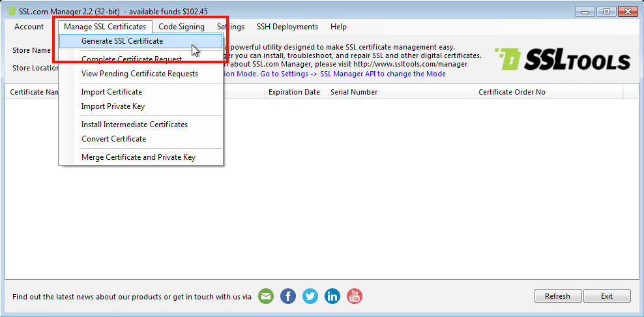This screenshot has height=317, width=644.
Task: Click the email contact icon
Action: coord(266,296)
